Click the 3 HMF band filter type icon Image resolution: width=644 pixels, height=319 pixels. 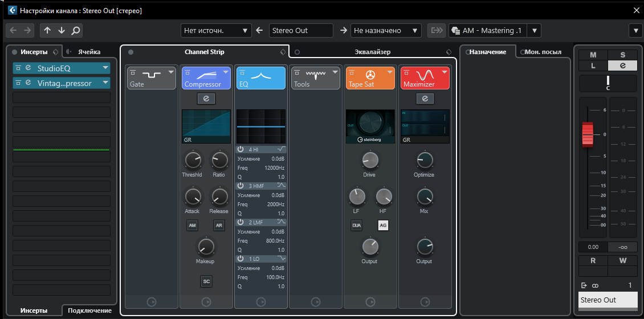coord(282,186)
